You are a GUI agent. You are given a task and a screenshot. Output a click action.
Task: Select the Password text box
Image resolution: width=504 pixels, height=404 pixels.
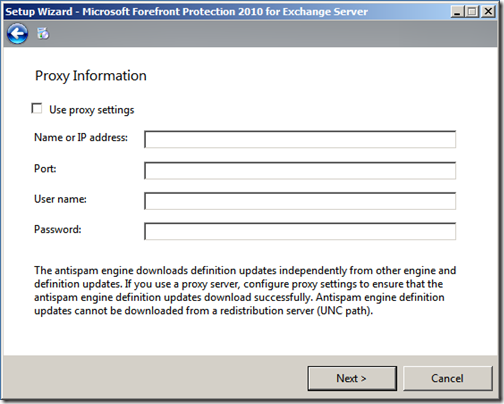(x=300, y=231)
